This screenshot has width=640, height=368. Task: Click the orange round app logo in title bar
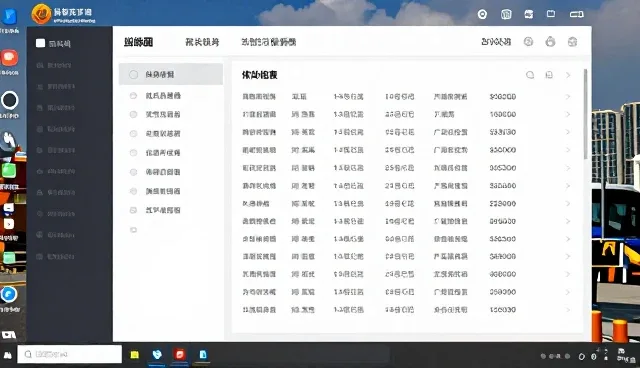click(41, 13)
